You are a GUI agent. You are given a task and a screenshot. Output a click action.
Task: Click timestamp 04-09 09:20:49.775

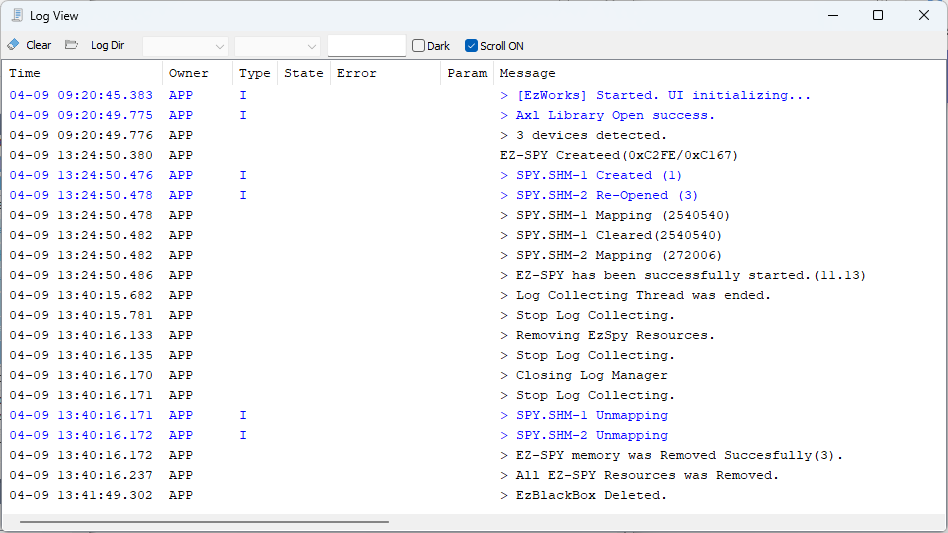tap(81, 115)
